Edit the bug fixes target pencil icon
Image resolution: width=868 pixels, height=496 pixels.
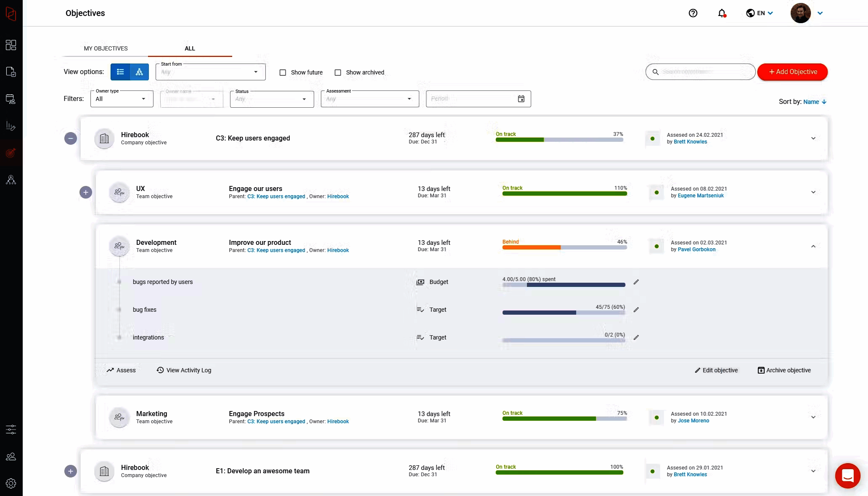(x=636, y=310)
